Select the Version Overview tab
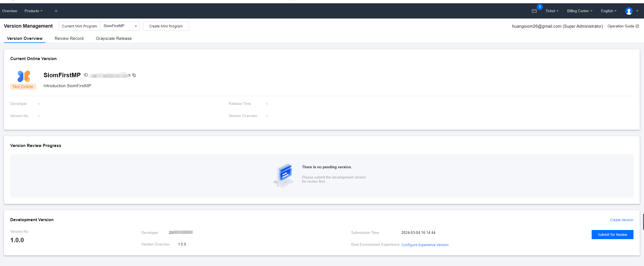Image resolution: width=644 pixels, height=266 pixels. tap(24, 38)
